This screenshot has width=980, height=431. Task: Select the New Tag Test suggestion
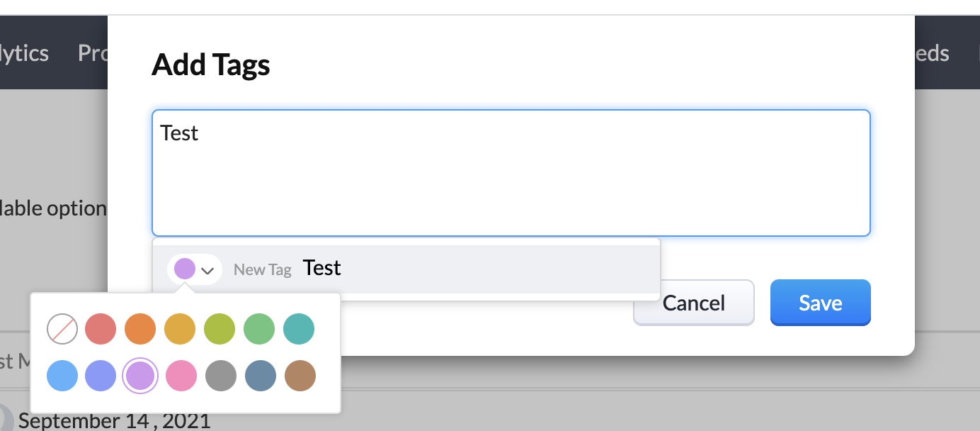pyautogui.click(x=406, y=269)
